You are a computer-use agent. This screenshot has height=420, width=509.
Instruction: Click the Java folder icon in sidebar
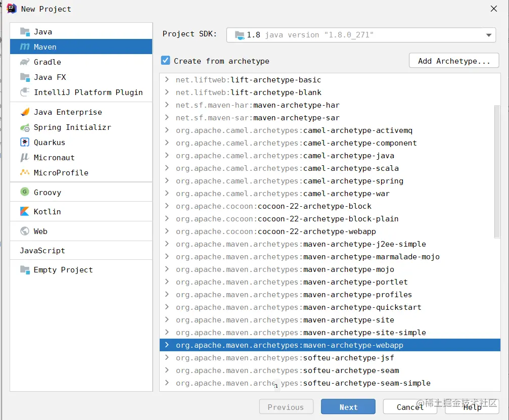[x=25, y=31]
